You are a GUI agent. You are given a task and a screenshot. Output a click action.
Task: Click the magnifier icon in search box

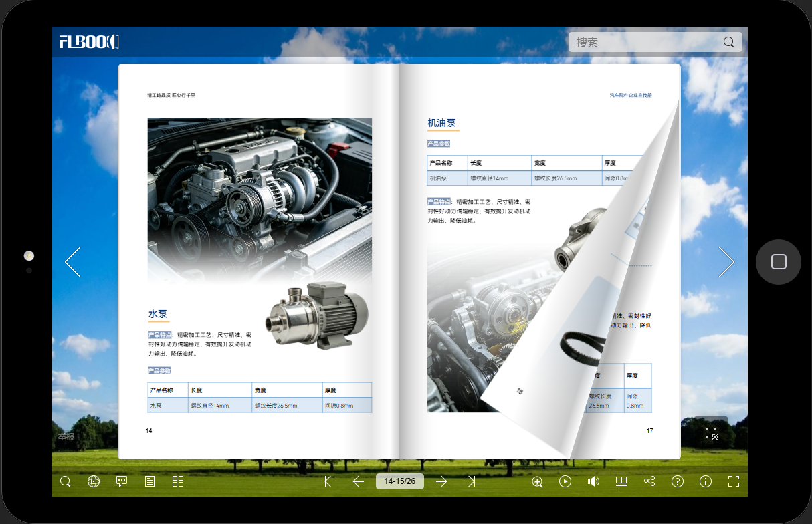pos(728,42)
